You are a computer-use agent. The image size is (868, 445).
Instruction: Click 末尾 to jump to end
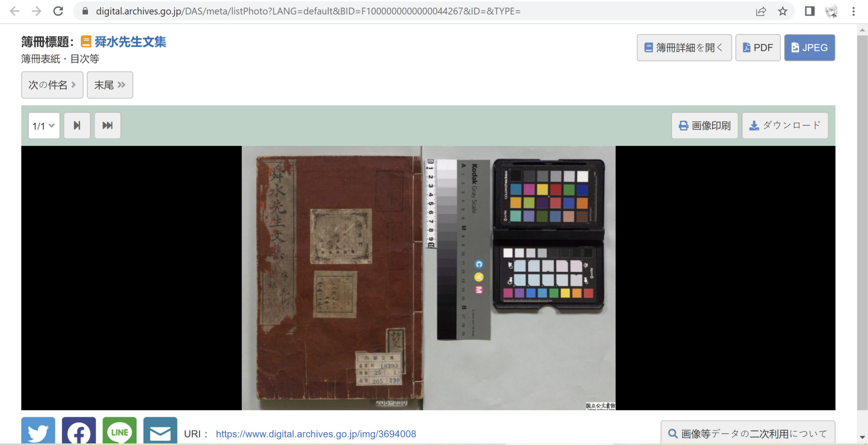[x=110, y=85]
